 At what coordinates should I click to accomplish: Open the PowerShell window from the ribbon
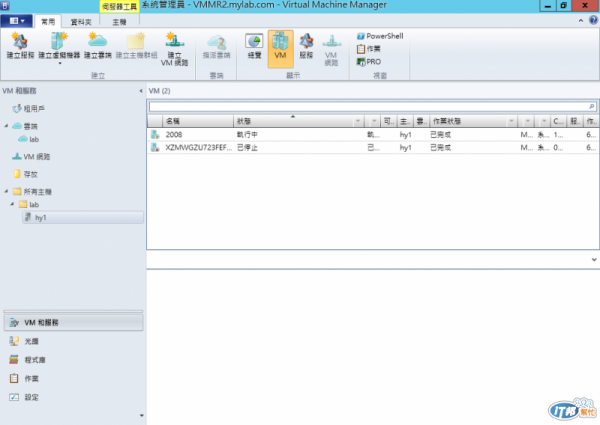point(380,36)
